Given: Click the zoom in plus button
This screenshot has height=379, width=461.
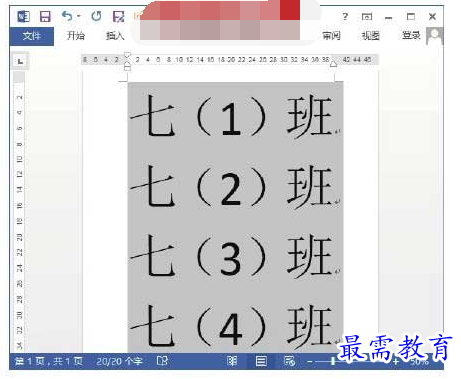Looking at the screenshot, I should click(x=396, y=362).
